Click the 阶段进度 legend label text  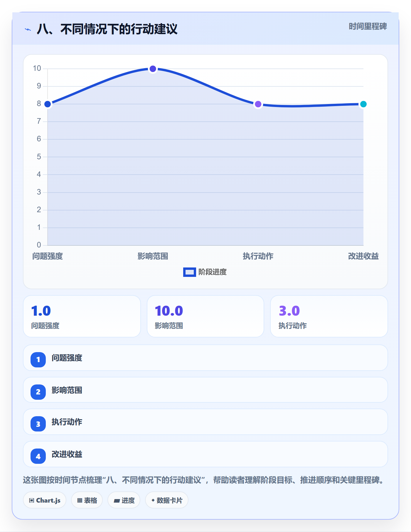213,272
